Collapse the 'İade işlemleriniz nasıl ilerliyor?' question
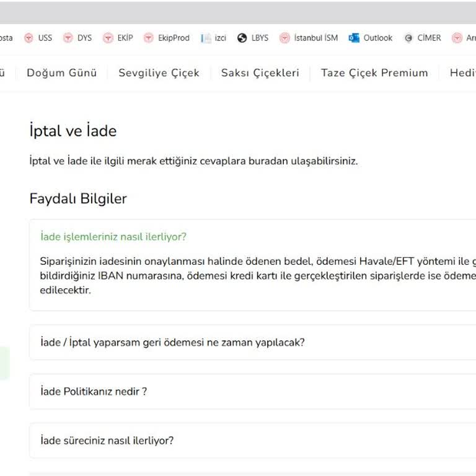476x476 pixels. point(113,237)
